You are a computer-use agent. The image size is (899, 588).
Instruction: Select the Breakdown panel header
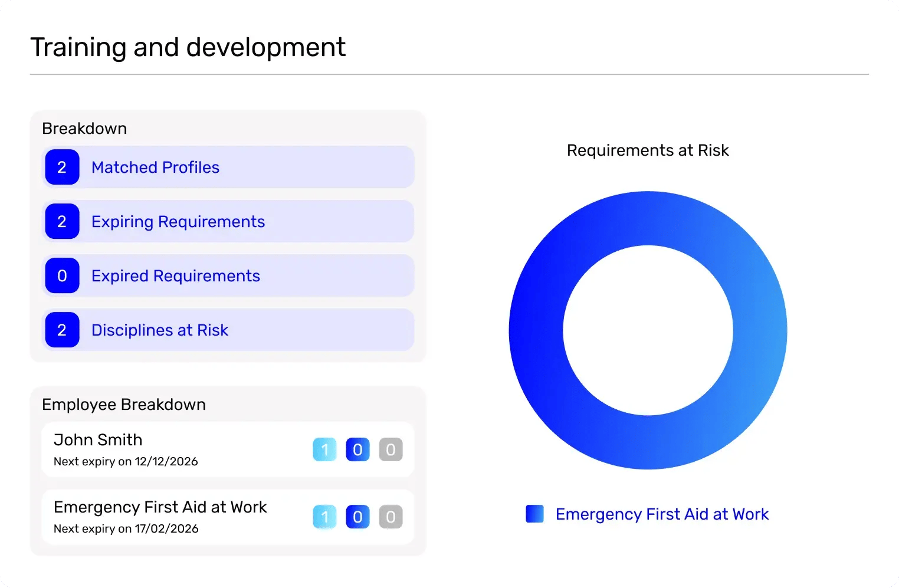[84, 128]
